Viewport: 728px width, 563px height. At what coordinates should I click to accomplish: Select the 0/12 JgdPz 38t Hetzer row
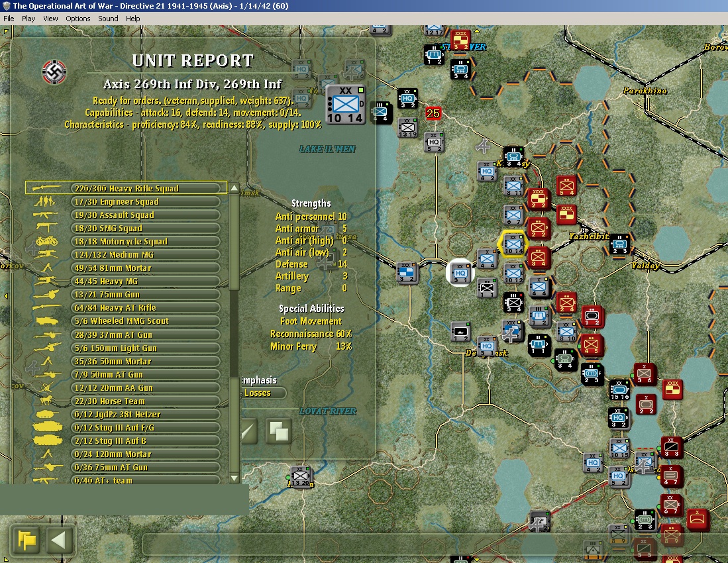tap(145, 414)
